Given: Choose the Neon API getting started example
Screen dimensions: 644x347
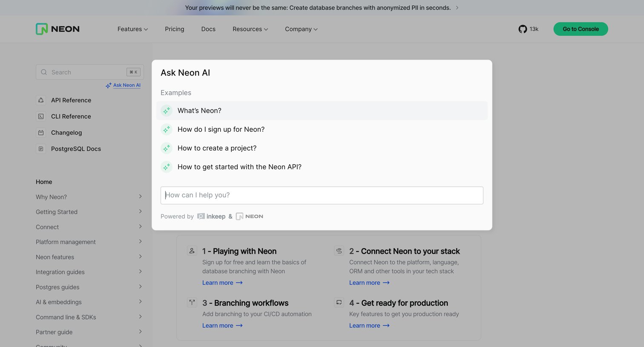Looking at the screenshot, I should point(322,167).
